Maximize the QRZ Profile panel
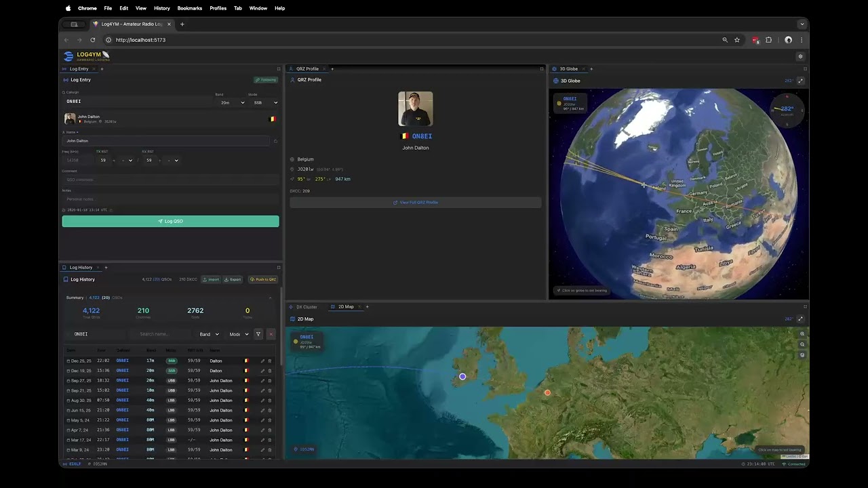 541,68
